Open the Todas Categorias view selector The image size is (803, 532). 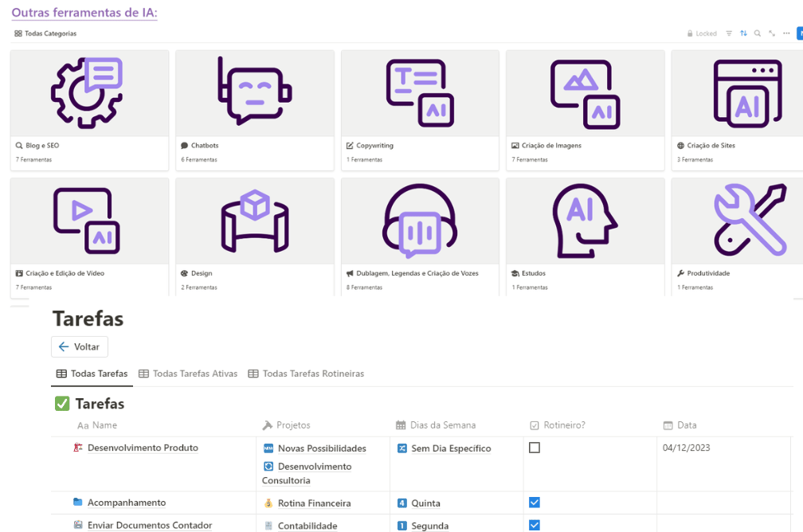coord(45,33)
